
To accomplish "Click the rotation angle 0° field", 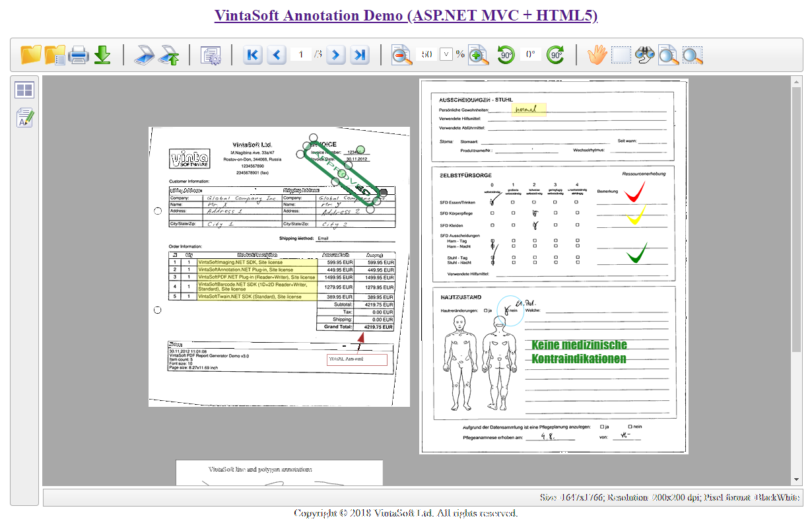I will point(530,54).
